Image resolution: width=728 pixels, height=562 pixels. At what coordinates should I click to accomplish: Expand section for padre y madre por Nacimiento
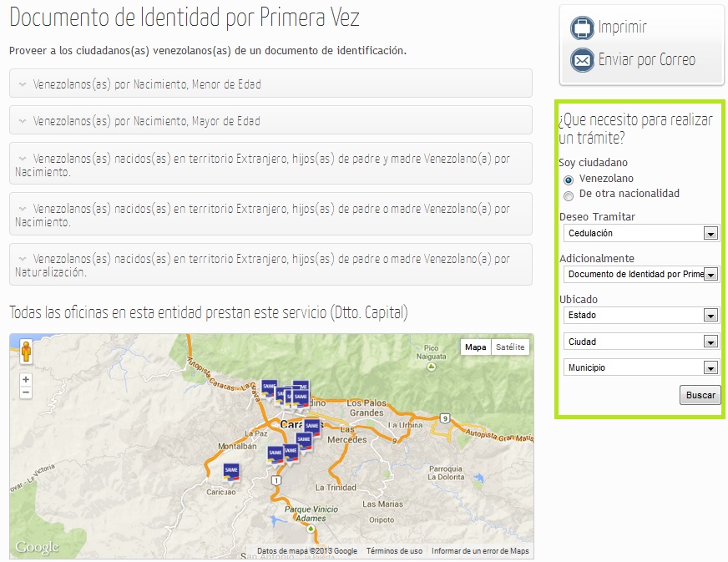click(270, 164)
